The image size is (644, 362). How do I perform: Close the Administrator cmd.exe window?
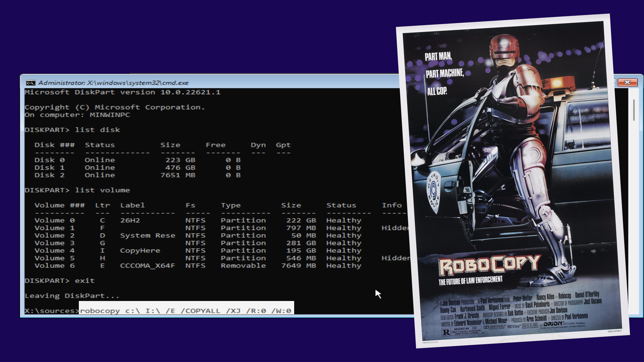pyautogui.click(x=627, y=82)
